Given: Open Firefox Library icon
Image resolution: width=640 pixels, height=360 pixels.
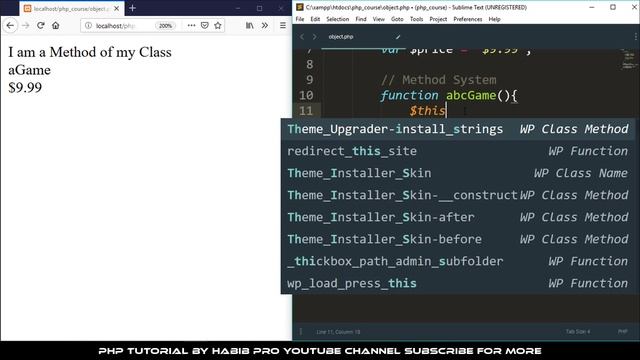Looking at the screenshot, I should pyautogui.click(x=249, y=25).
